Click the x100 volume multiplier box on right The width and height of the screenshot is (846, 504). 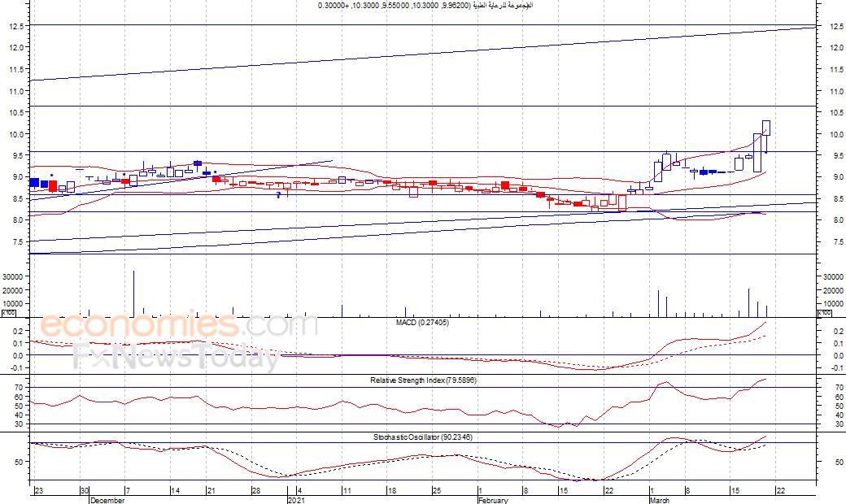click(x=824, y=313)
